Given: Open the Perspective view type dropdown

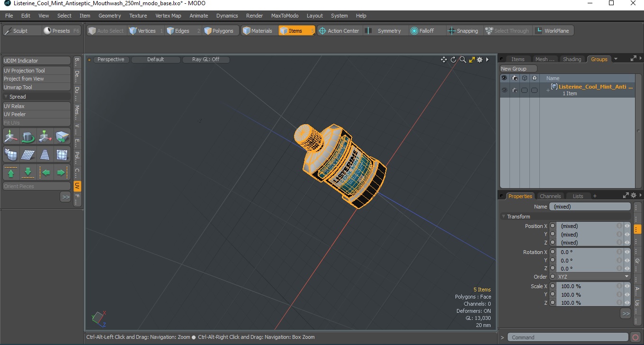Looking at the screenshot, I should [111, 60].
